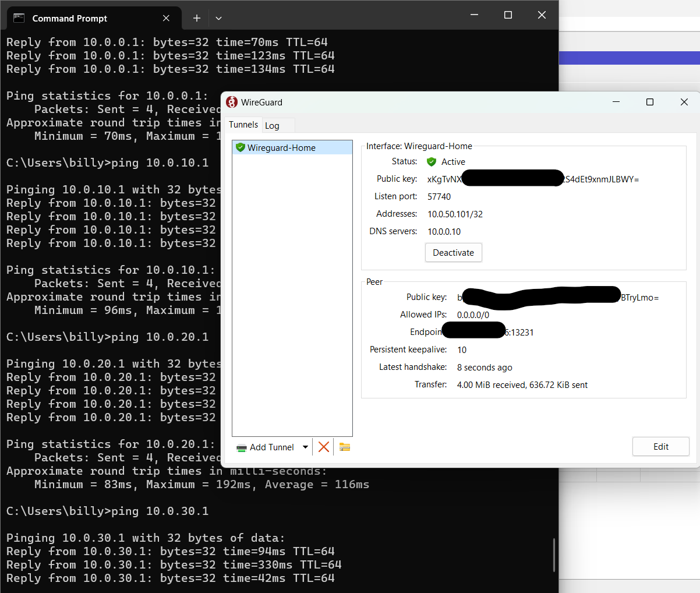Click the green shield beside Wireguard-Home

point(241,147)
